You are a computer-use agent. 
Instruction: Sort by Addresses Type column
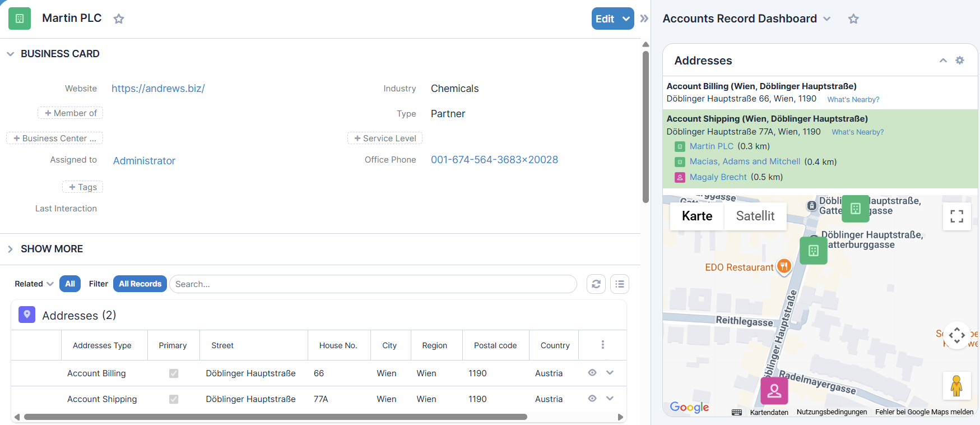click(102, 345)
